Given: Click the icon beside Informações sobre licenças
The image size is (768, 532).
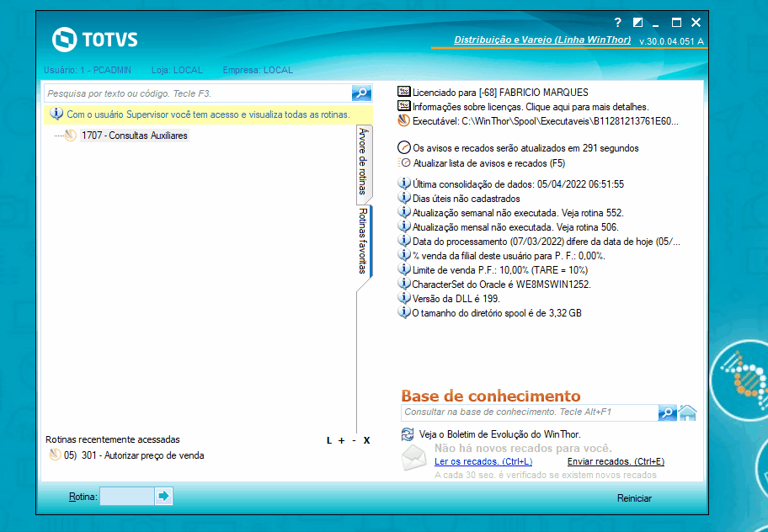Looking at the screenshot, I should (403, 106).
